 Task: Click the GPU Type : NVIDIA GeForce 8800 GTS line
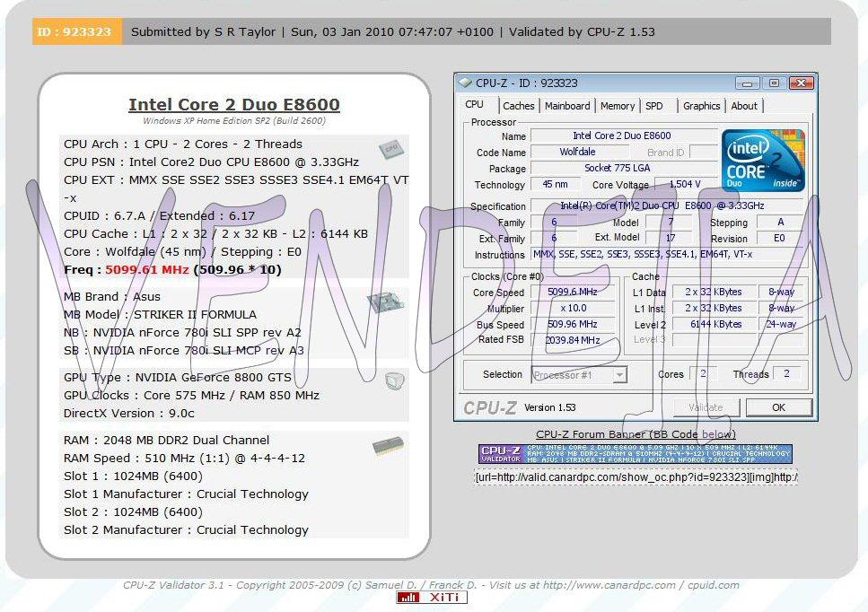click(x=177, y=378)
